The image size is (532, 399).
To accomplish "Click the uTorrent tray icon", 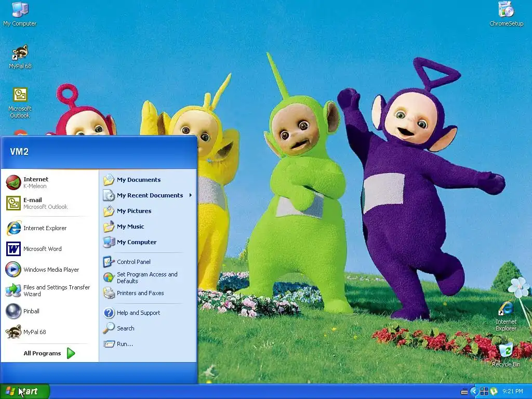I will coord(494,391).
